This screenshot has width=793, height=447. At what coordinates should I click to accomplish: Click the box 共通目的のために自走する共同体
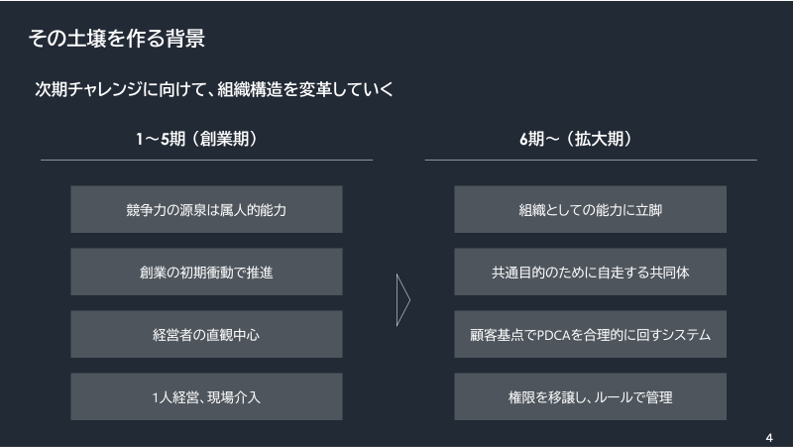(590, 272)
